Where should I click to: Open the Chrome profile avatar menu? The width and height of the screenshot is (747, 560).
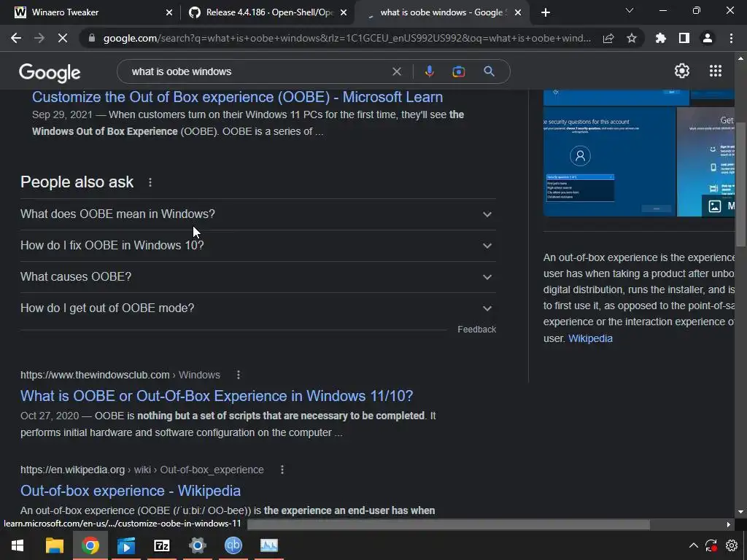point(708,38)
